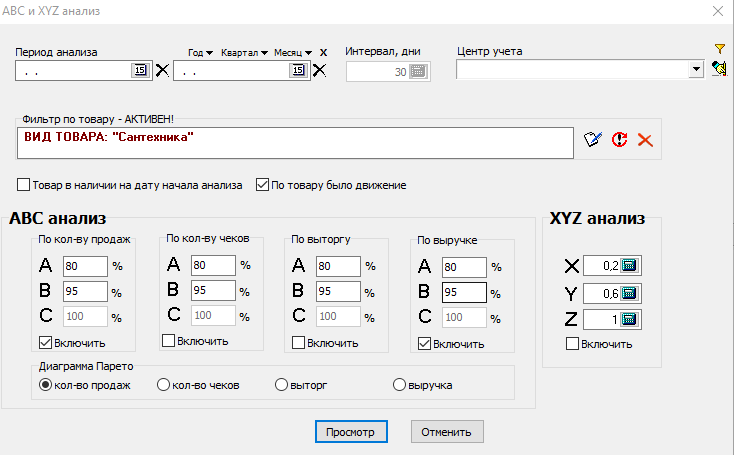Tick 'Включить' under По кол-ву чеков
The image size is (734, 455).
168,342
